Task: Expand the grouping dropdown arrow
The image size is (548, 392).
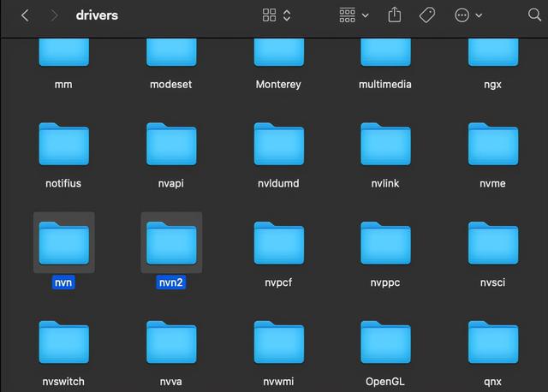Action: [366, 15]
